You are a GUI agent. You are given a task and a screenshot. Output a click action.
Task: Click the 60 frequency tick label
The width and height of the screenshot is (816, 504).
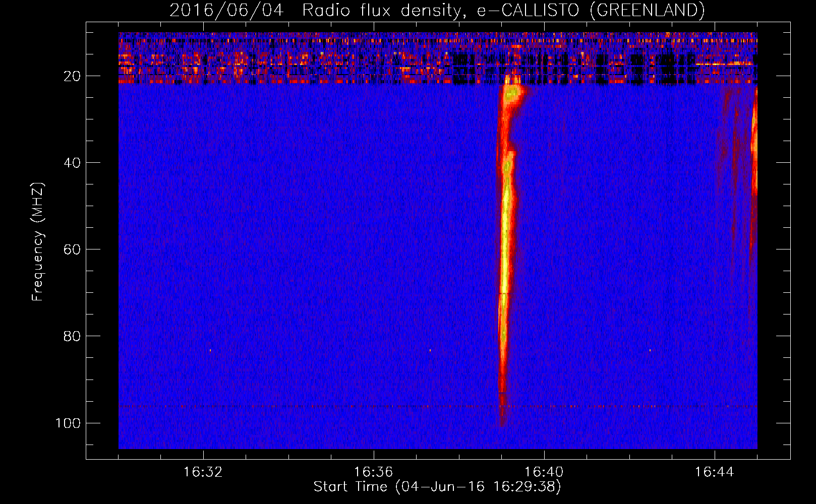click(72, 249)
